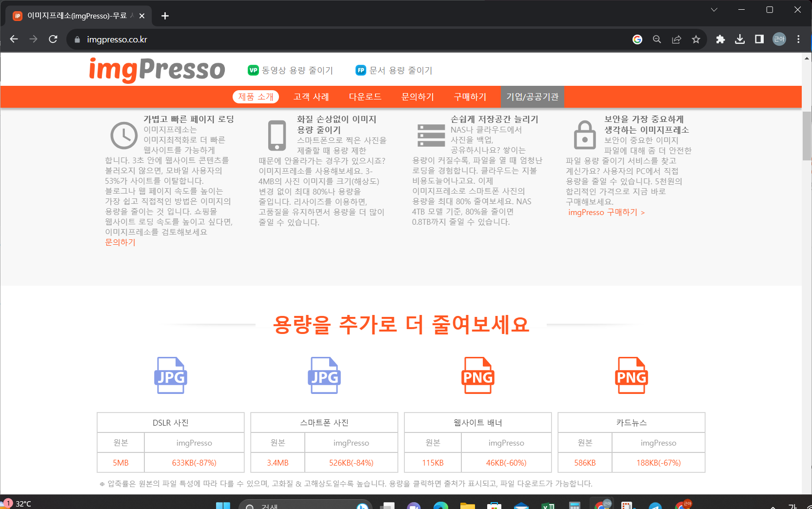Open the zoom magnifier in address bar

click(657, 39)
